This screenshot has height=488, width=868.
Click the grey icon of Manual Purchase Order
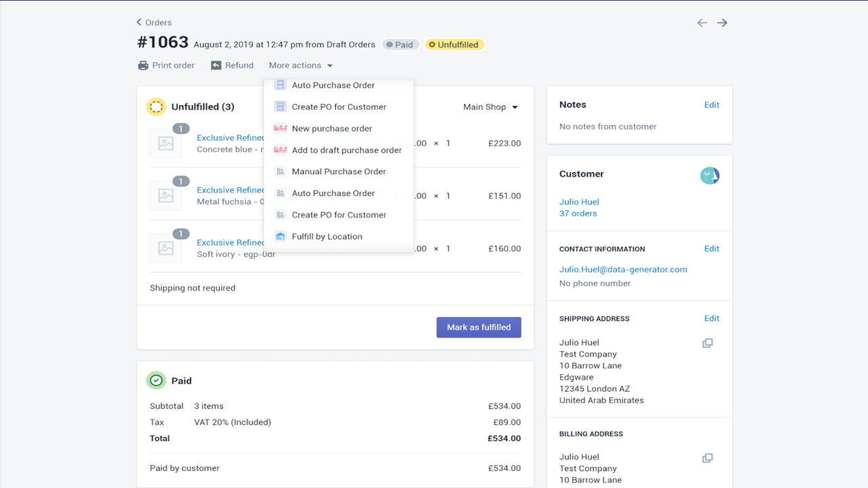tap(280, 172)
